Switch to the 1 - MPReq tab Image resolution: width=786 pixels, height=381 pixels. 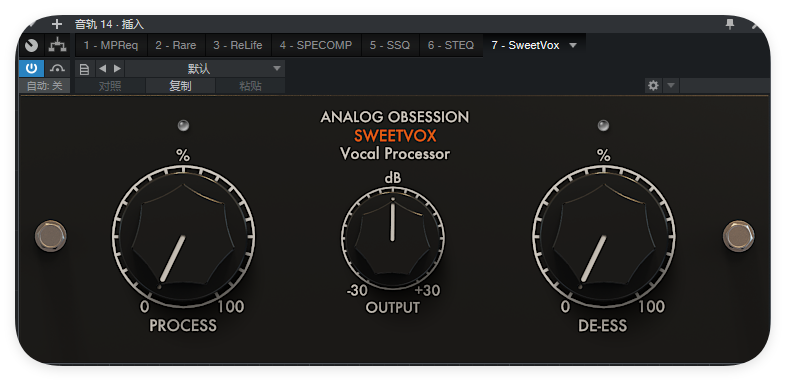point(111,46)
